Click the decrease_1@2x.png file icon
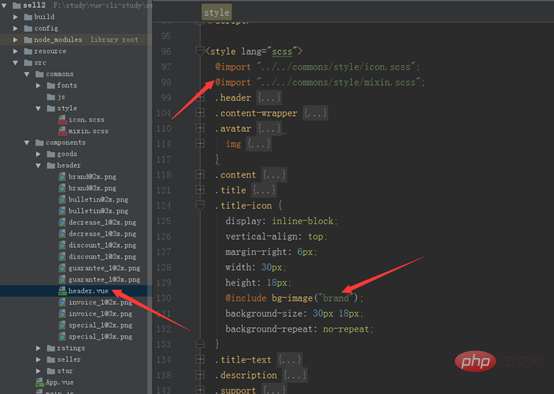This screenshot has width=554, height=394. (x=63, y=222)
